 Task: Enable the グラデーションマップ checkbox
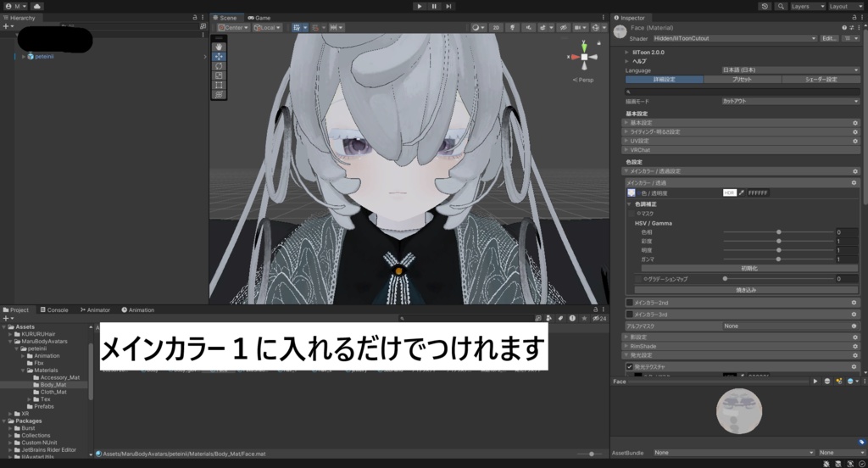click(638, 279)
